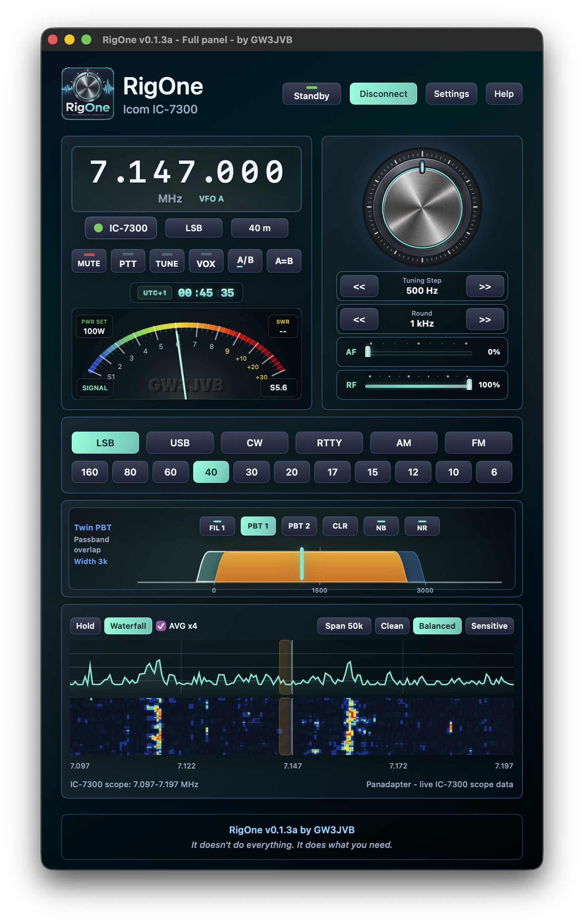584x924 pixels.
Task: Toggle the PTT transmit button
Action: (128, 261)
